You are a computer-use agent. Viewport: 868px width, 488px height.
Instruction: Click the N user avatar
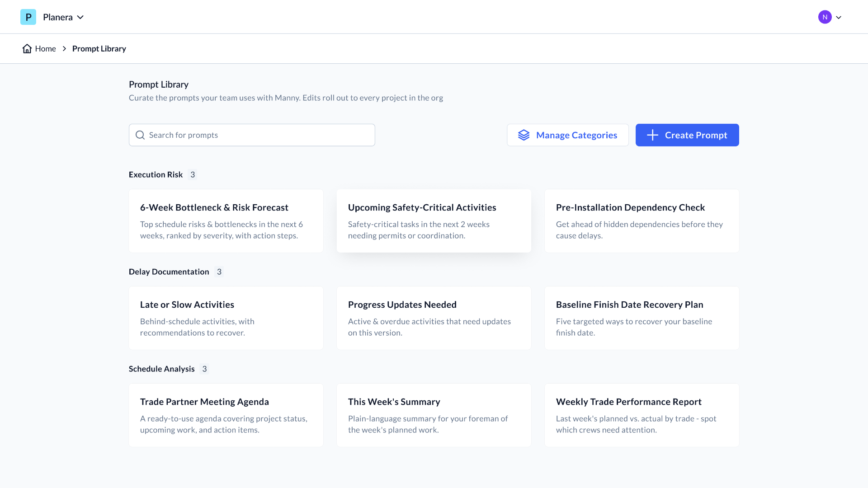825,17
